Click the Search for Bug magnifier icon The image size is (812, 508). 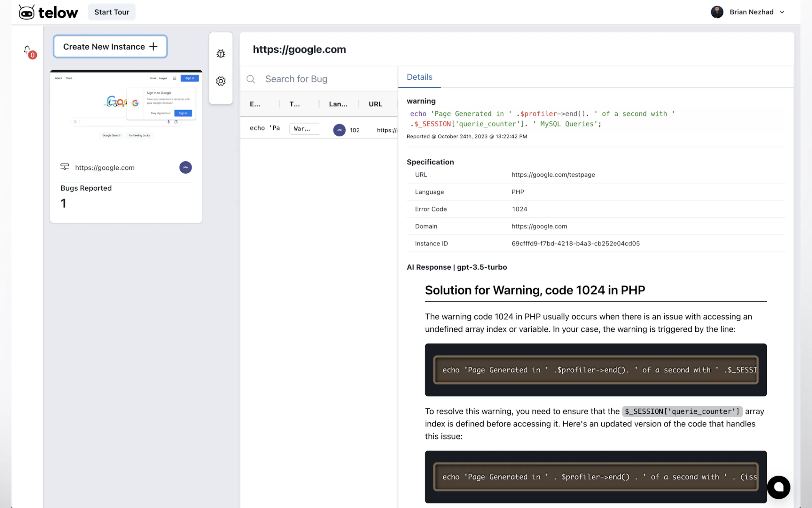click(x=251, y=79)
